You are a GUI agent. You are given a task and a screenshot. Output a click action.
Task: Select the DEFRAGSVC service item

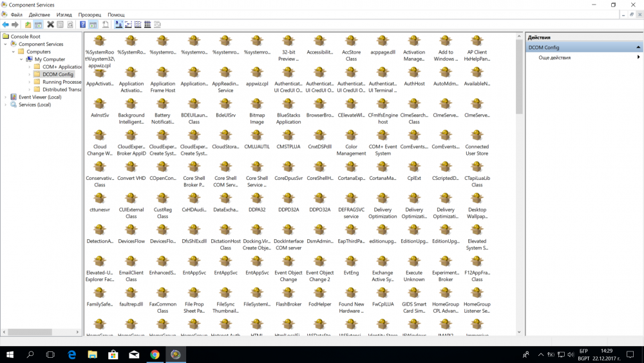351,206
